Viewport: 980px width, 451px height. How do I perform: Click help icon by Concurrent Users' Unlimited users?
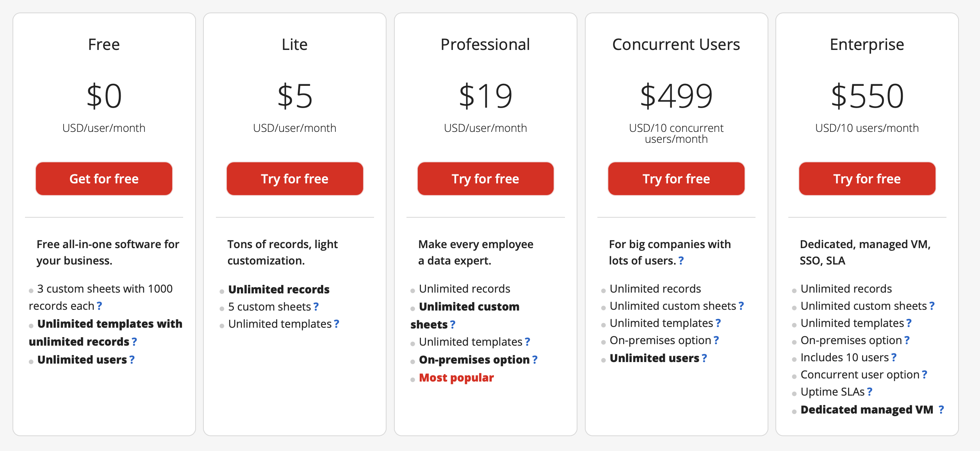[x=704, y=358]
